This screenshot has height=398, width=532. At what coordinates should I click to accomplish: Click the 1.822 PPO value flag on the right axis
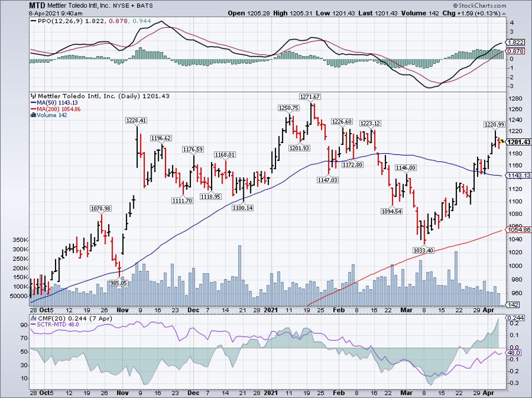(x=515, y=42)
